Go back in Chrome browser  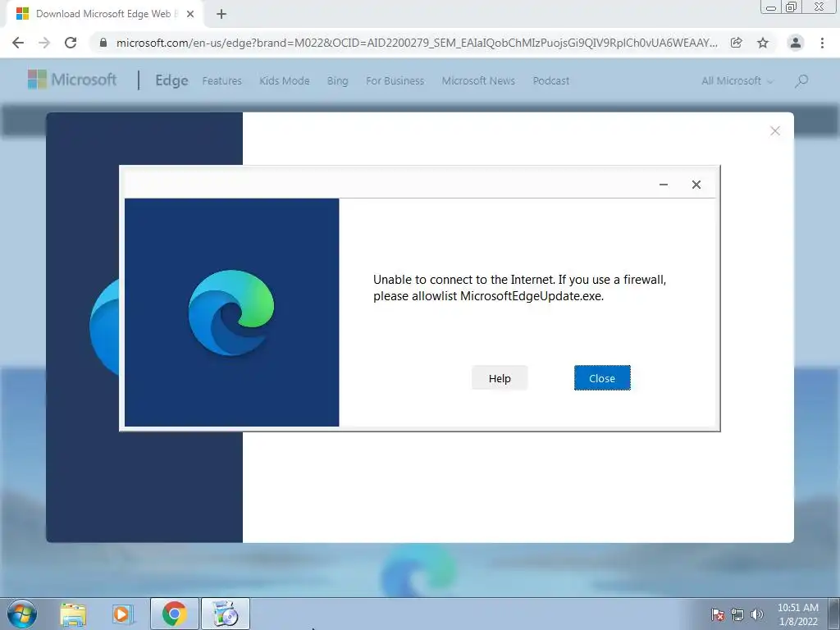(x=18, y=43)
